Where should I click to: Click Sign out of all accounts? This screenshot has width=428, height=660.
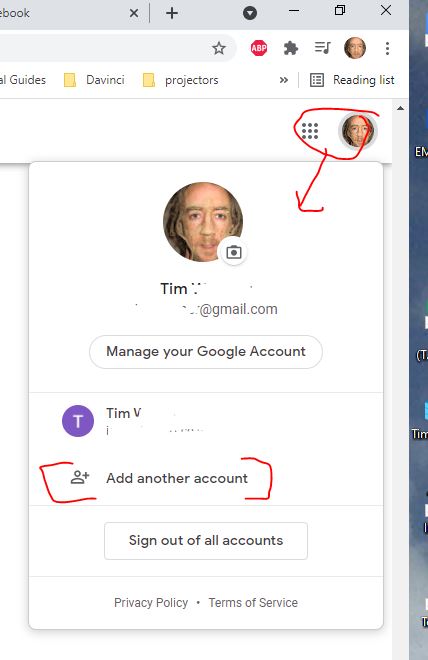(x=206, y=540)
